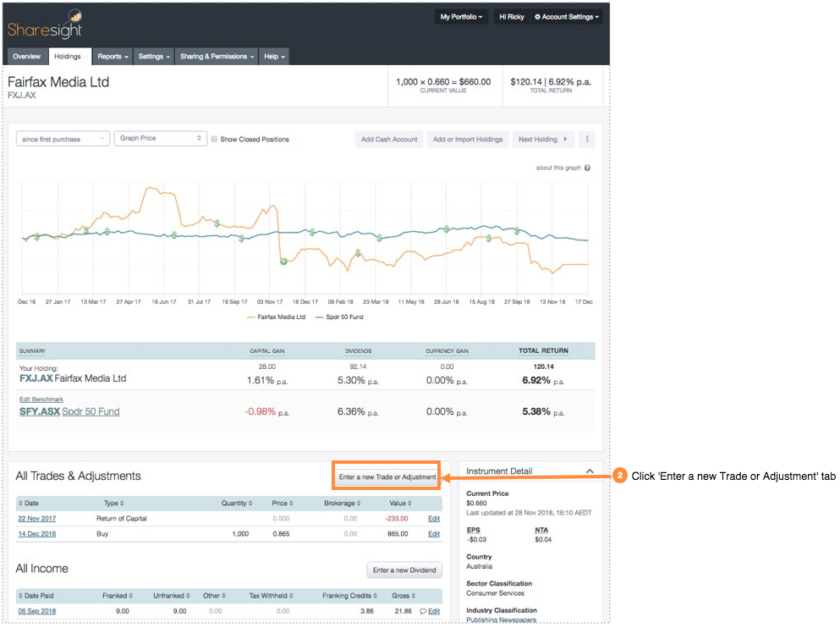Expand the Settings menu tab
This screenshot has width=840, height=639.
point(154,57)
